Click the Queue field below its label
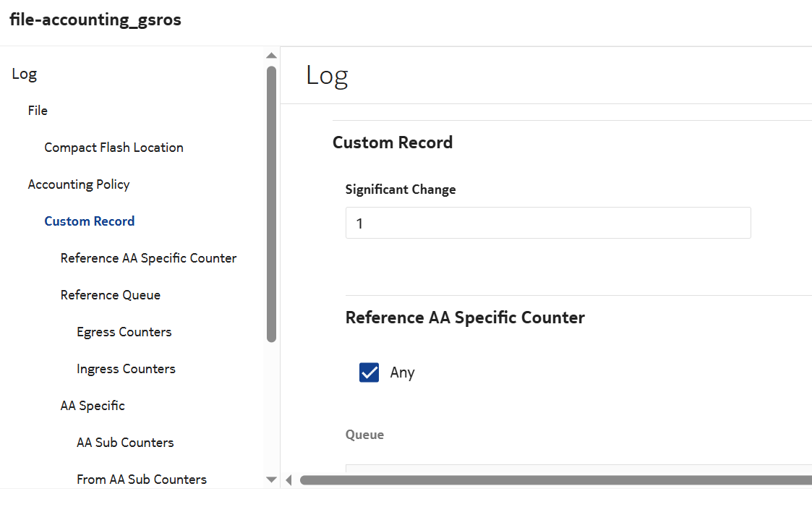 (578, 469)
